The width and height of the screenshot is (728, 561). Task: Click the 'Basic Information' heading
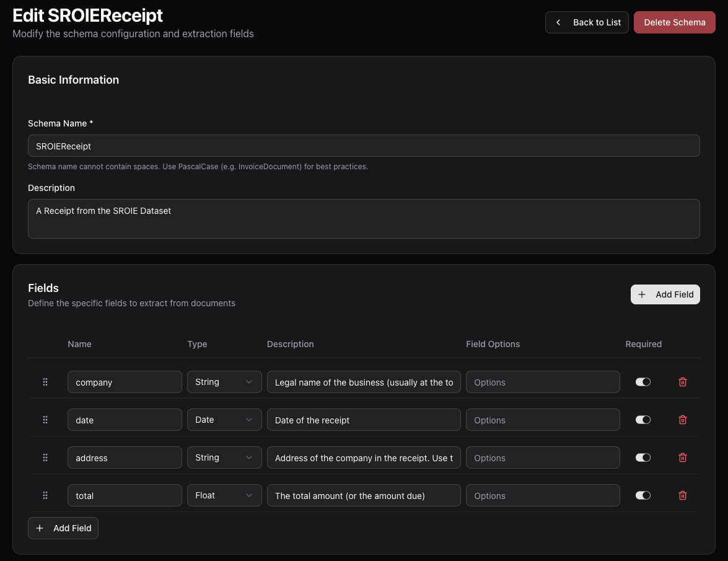(73, 80)
